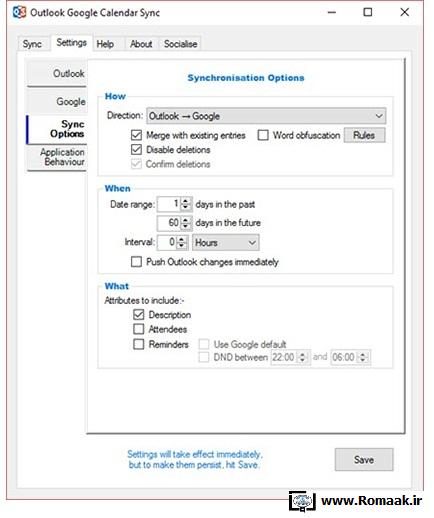Click the DND start time spinner arrows
The height and width of the screenshot is (518, 434).
tap(303, 357)
